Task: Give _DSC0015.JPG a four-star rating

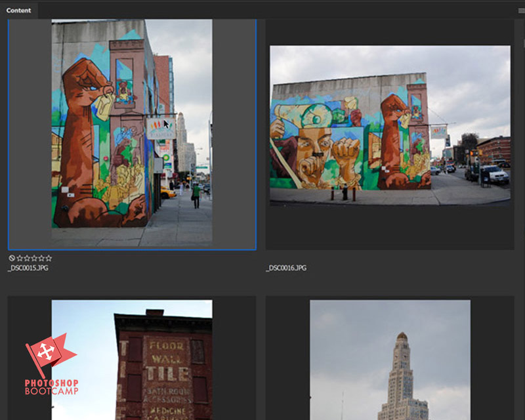Action: point(41,258)
